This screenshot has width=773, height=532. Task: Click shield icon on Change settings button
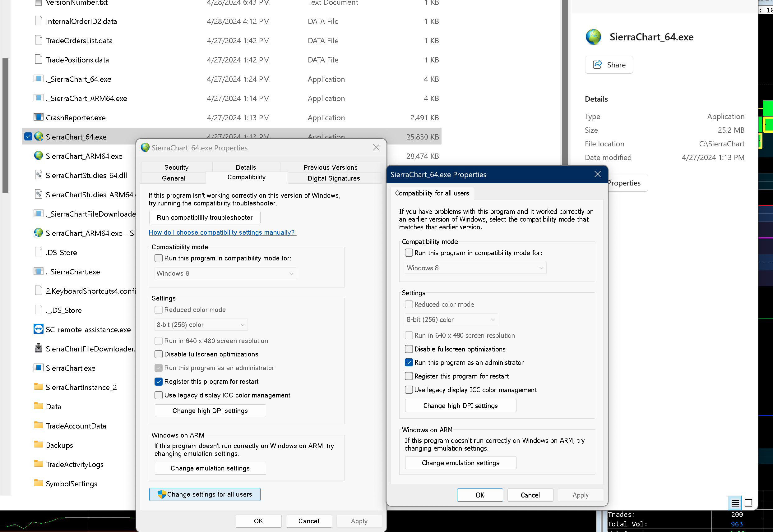point(162,494)
